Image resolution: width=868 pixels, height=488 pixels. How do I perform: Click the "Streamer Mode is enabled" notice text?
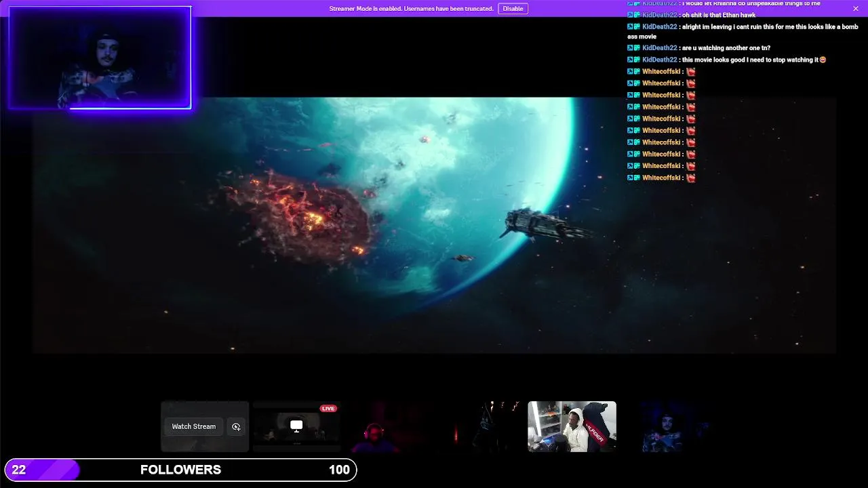click(x=411, y=9)
